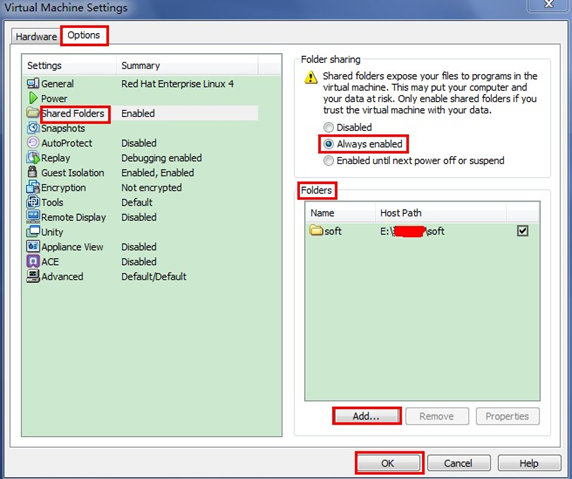
Task: Click the 'Default/Default' summary text
Action: (154, 277)
